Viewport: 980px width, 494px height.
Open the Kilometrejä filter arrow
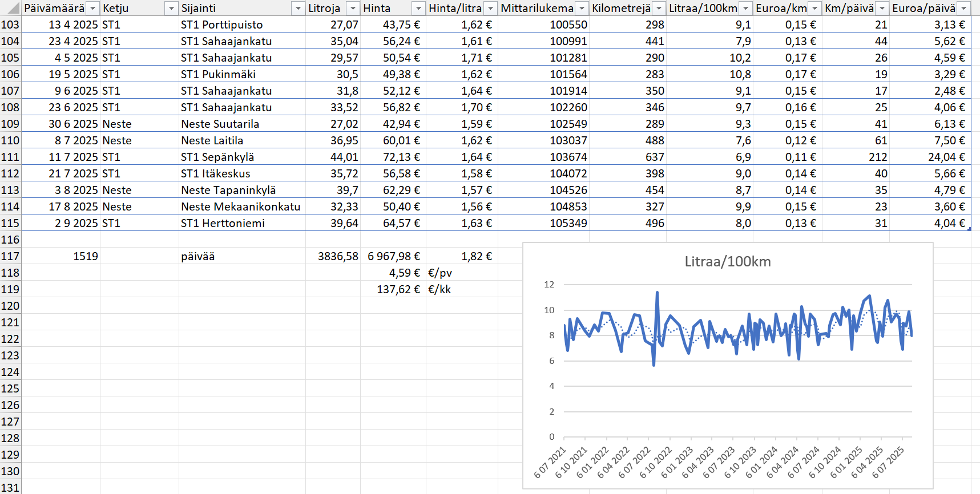point(659,9)
